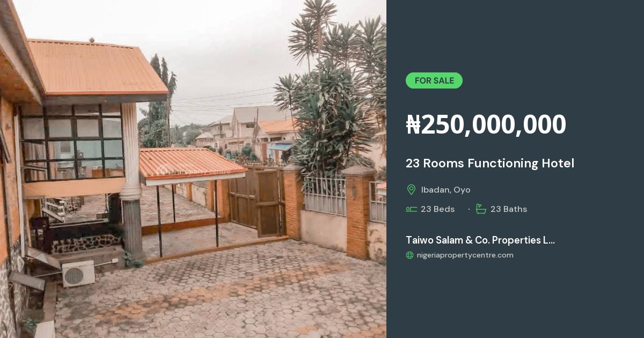Screen dimensions: 644x338
Task: Click the 23 Baths label
Action: tap(509, 209)
